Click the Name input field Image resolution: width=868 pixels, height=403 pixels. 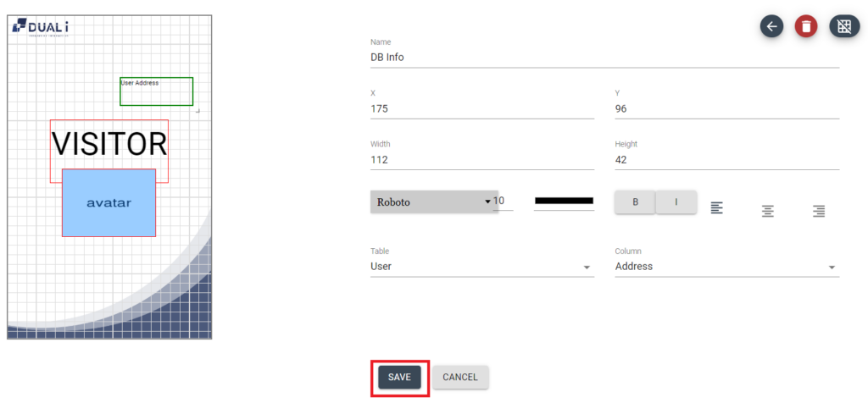pyautogui.click(x=604, y=58)
